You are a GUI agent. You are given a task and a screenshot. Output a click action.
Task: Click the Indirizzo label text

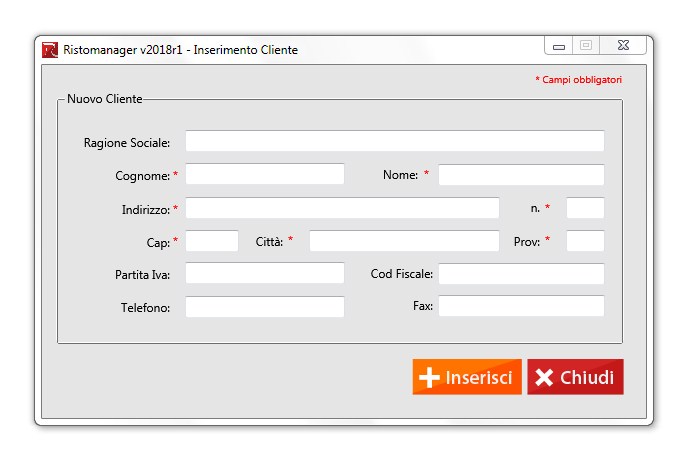(x=146, y=210)
